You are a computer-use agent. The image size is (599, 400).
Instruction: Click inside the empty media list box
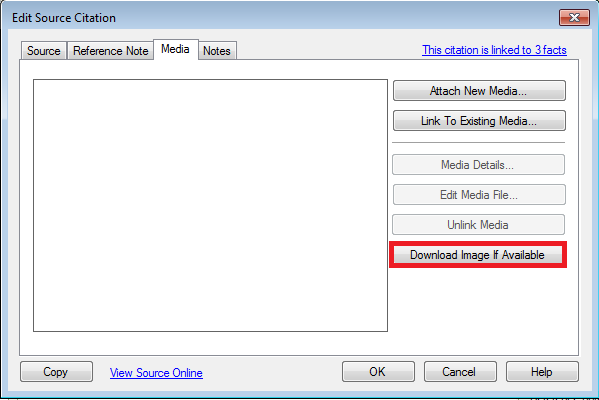tap(210, 206)
